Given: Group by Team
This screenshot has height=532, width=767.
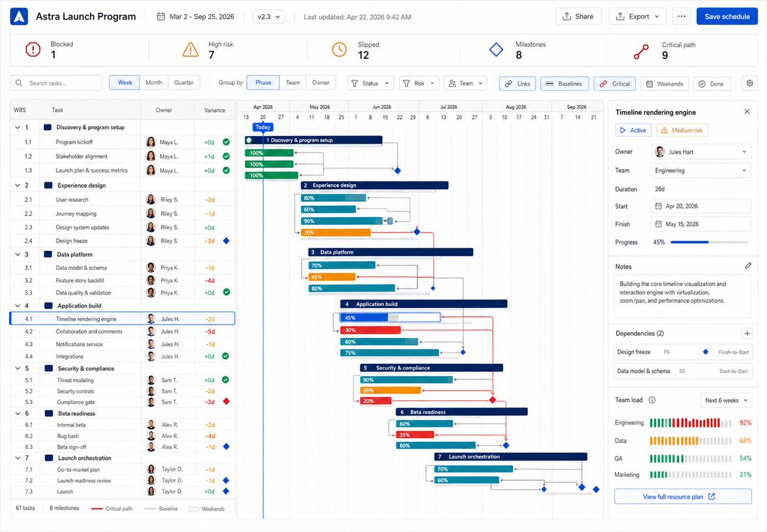Looking at the screenshot, I should 293,82.
